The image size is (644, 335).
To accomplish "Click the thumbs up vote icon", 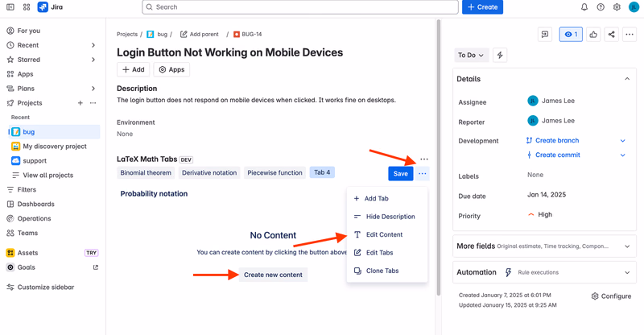I will (x=593, y=35).
